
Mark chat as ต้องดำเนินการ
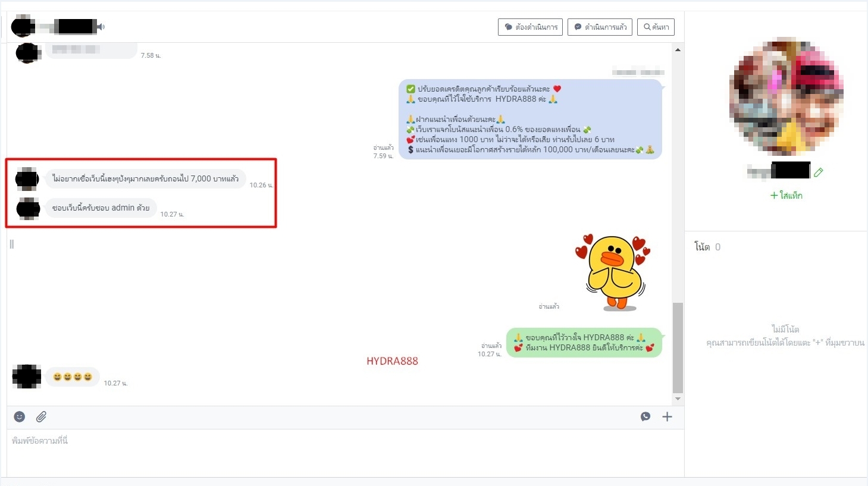pos(530,27)
